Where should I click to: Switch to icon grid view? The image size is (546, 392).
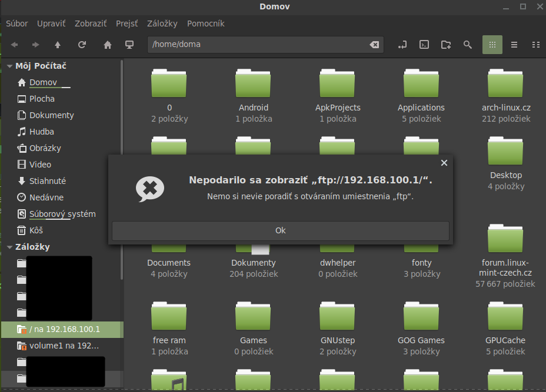tap(492, 45)
